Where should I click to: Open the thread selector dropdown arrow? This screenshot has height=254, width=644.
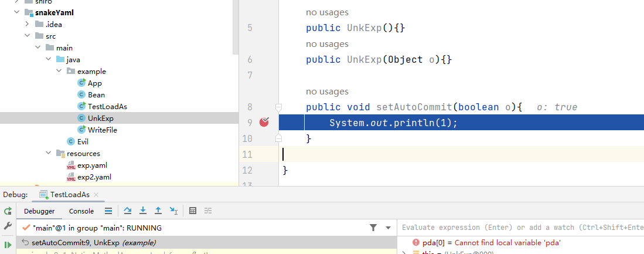tap(387, 228)
